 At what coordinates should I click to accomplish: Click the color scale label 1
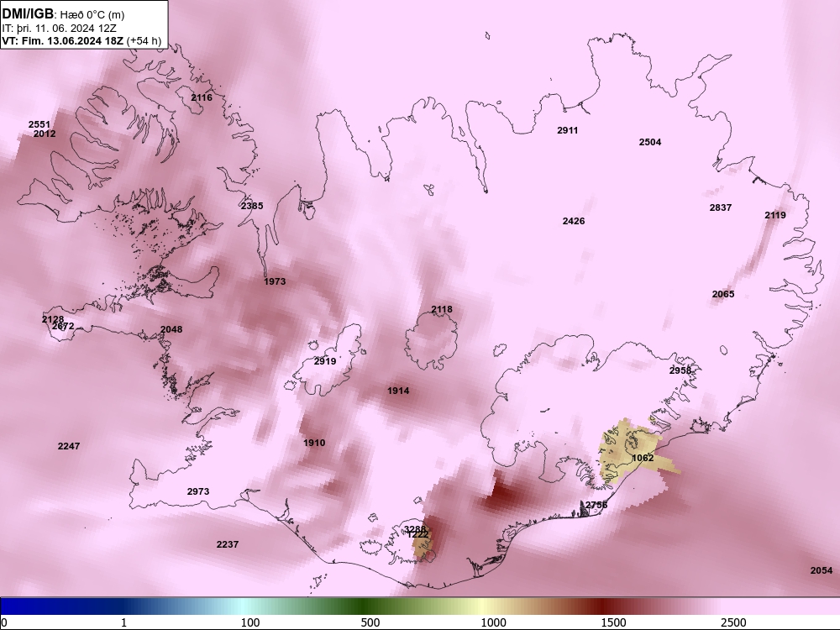pyautogui.click(x=123, y=623)
